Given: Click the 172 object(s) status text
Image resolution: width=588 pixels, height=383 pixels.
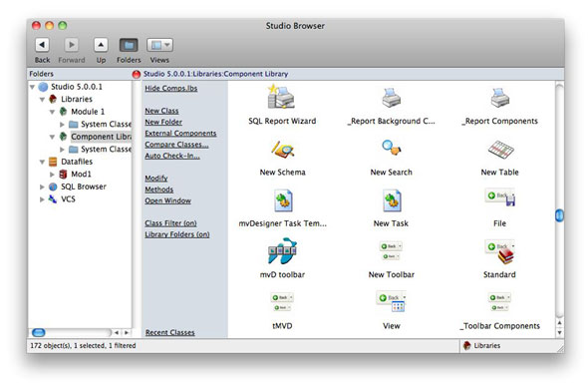Looking at the screenshot, I should (84, 345).
